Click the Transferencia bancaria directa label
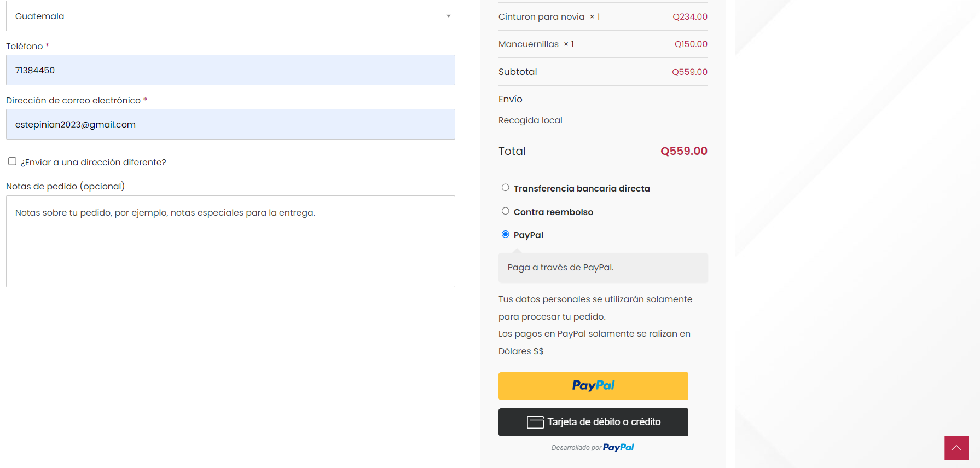This screenshot has width=980, height=468. point(582,188)
